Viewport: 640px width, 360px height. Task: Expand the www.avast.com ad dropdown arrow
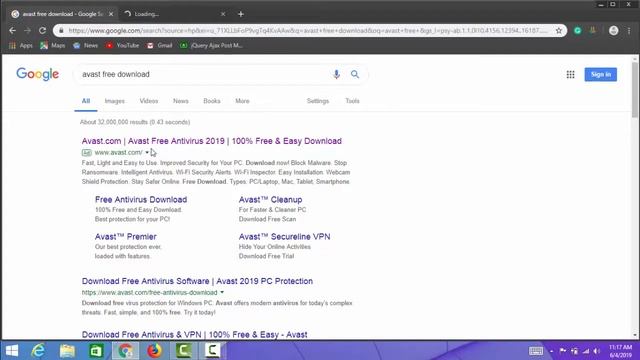click(147, 153)
